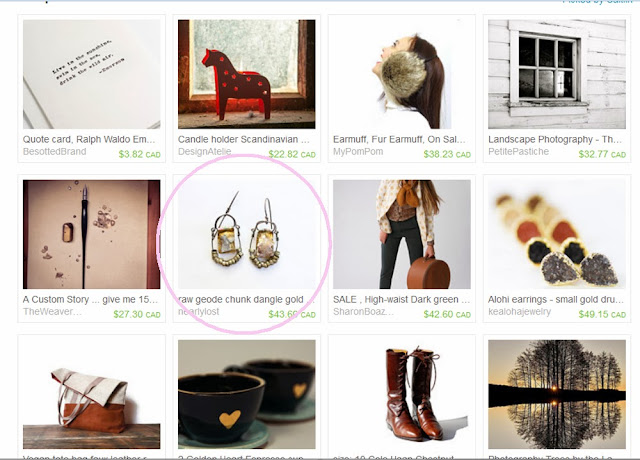Open the MyPomPom seller link
This screenshot has width=640, height=460.
358,152
